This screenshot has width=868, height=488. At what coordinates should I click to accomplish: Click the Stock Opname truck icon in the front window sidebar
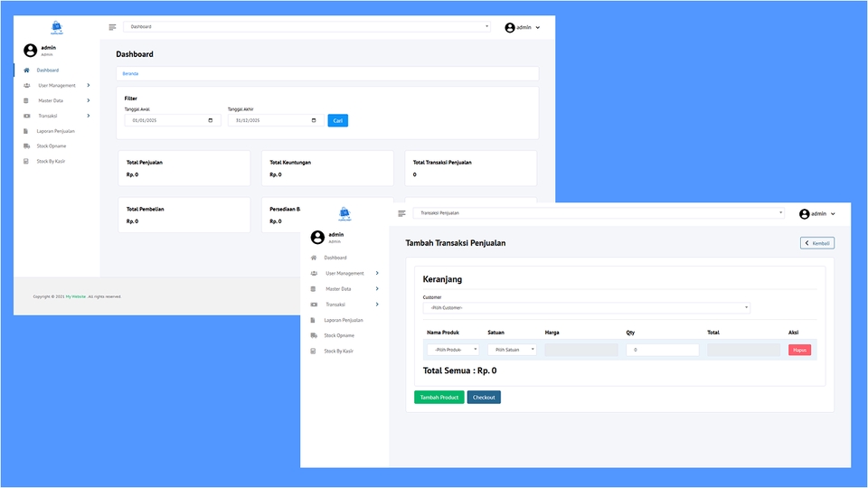(x=314, y=335)
